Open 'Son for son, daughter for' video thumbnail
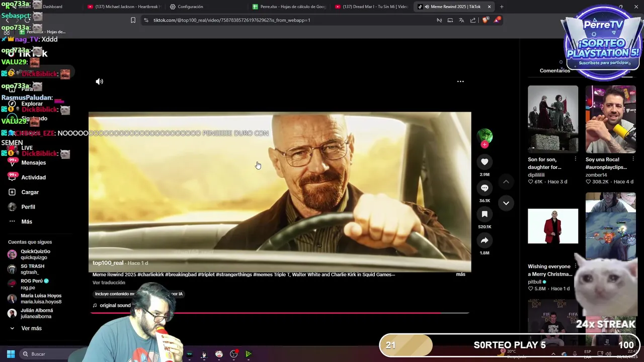The image size is (644, 362). tap(553, 118)
